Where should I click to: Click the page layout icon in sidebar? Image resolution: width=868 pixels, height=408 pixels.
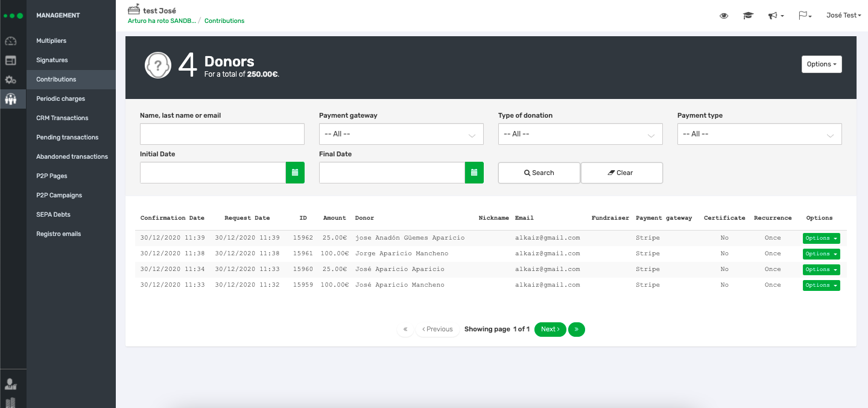click(x=10, y=60)
